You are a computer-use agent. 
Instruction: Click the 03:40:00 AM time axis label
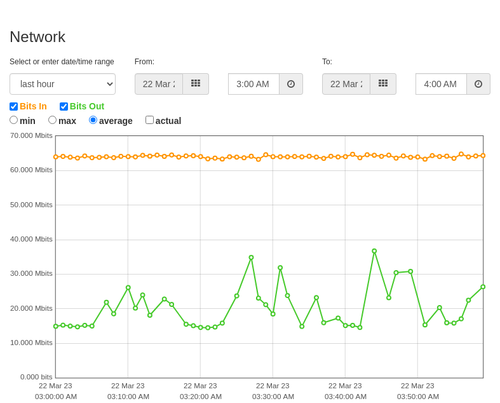tap(345, 397)
